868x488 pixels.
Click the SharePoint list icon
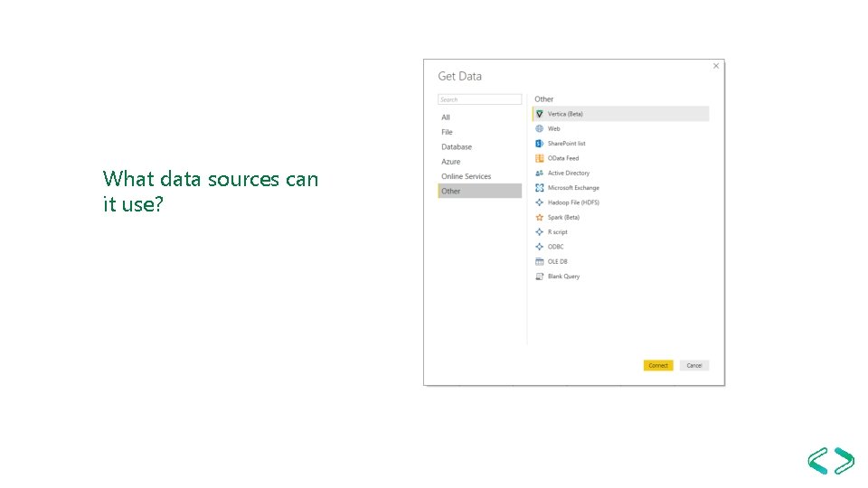[539, 144]
